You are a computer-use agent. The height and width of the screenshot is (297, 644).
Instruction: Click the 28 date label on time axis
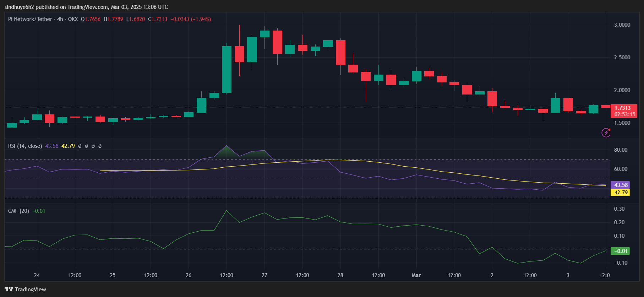coord(340,275)
